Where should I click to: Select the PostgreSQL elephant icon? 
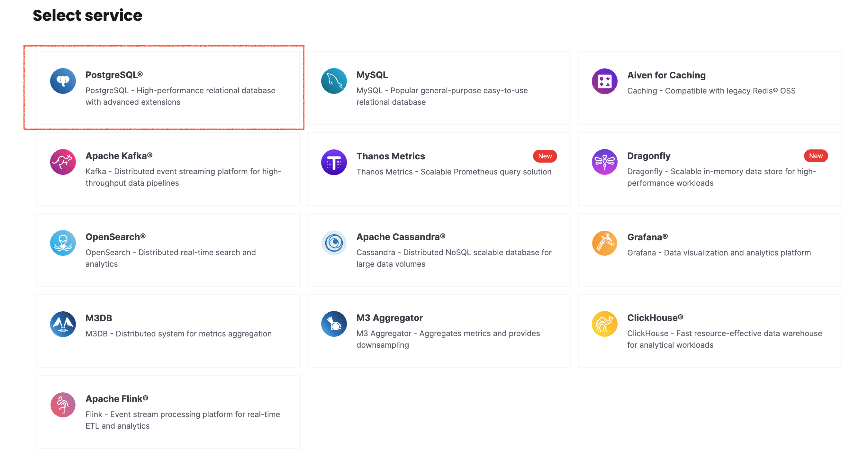click(63, 81)
